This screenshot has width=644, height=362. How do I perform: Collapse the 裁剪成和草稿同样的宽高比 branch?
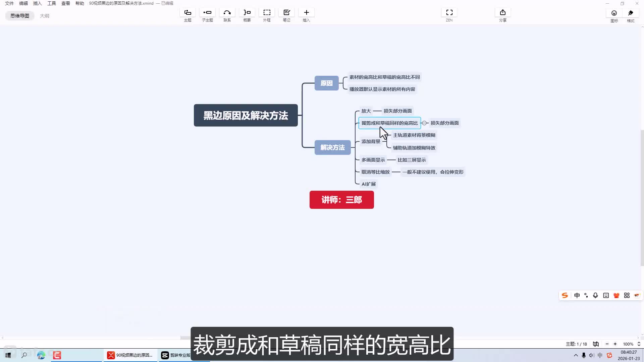(x=424, y=123)
